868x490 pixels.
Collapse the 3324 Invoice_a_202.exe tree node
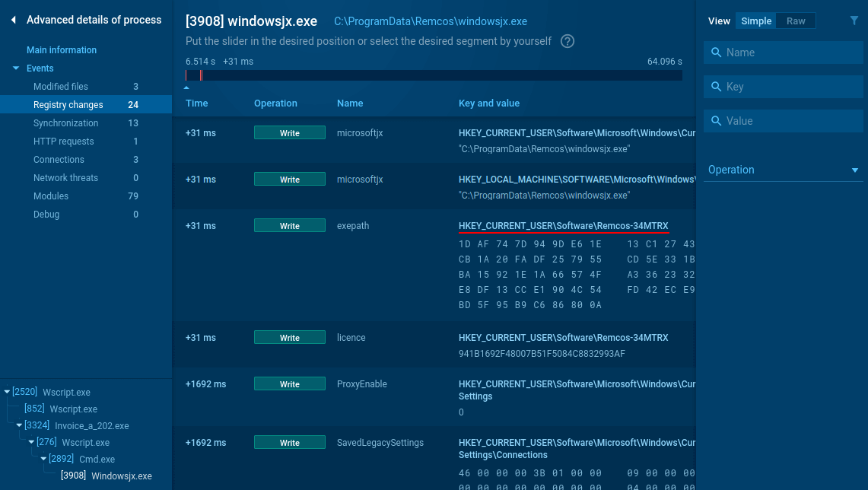click(20, 426)
